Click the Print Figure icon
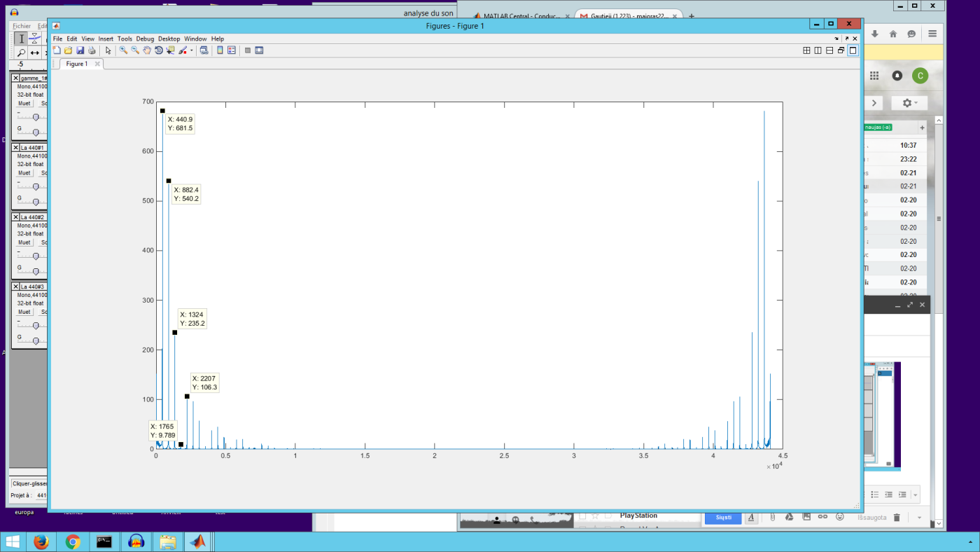The image size is (980, 552). (x=92, y=50)
